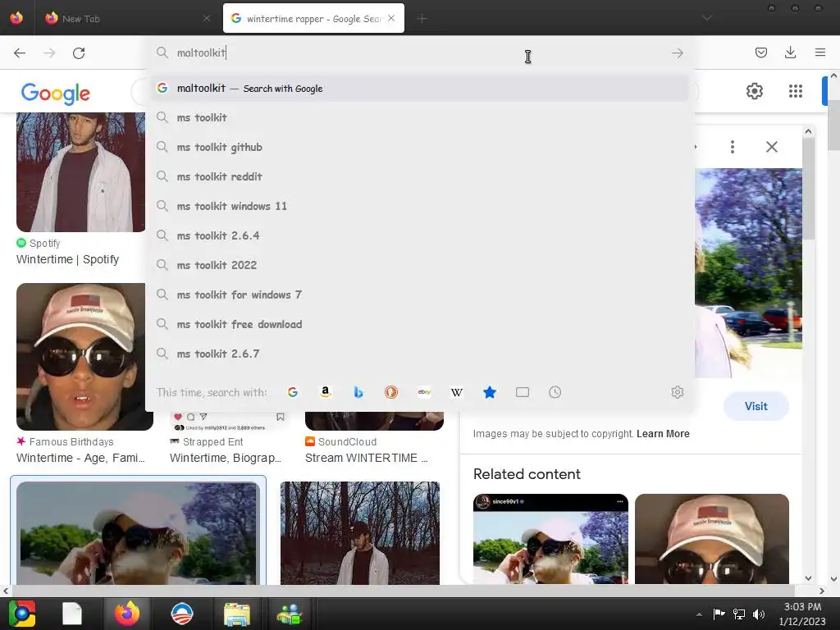This screenshot has width=840, height=630.
Task: Search this time with Amazon icon
Action: click(x=325, y=392)
